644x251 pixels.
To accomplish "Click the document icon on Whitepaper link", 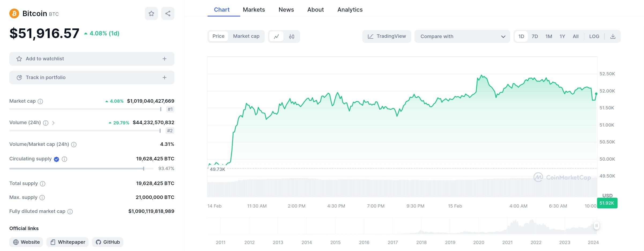I will [x=53, y=242].
